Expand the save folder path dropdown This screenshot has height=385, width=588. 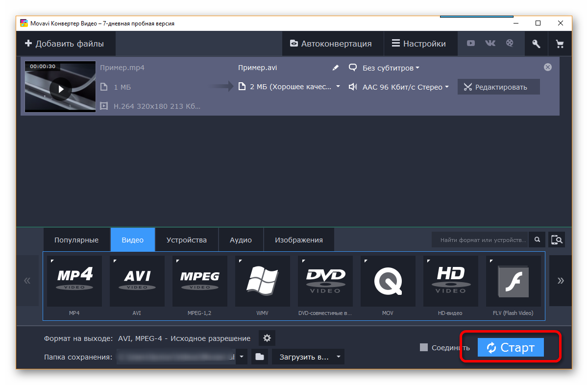coord(242,357)
